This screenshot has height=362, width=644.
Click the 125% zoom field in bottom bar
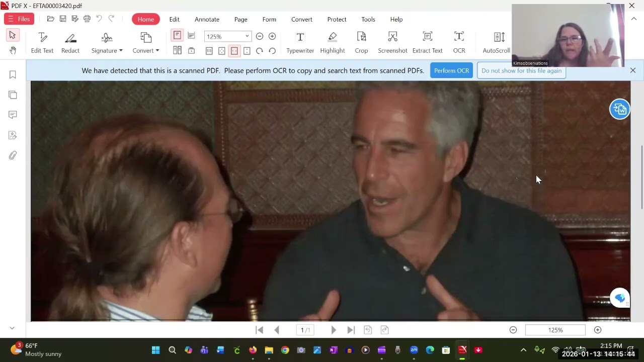[555, 330]
